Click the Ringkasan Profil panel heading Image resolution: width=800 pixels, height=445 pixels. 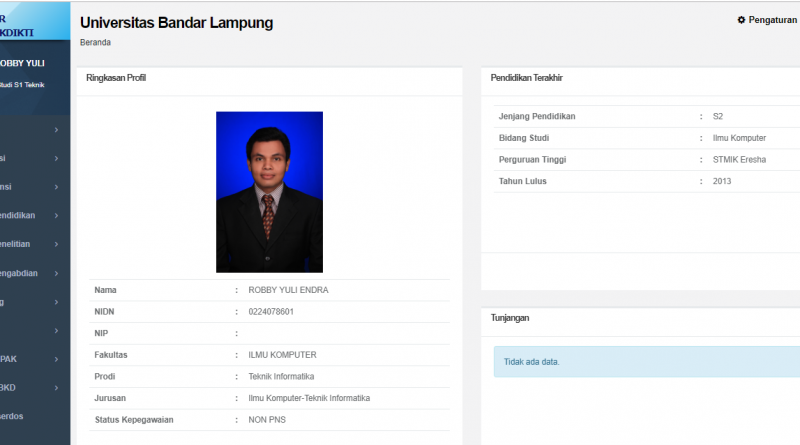coord(116,78)
